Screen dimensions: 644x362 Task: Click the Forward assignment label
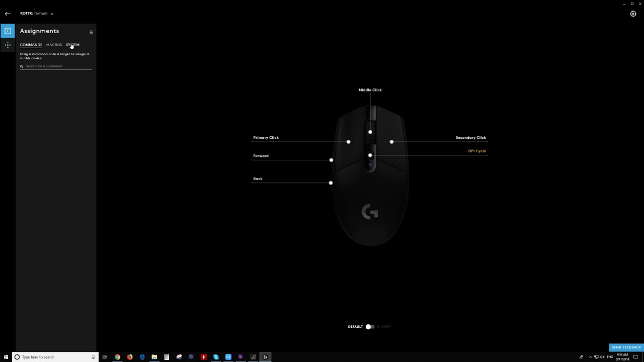click(261, 156)
